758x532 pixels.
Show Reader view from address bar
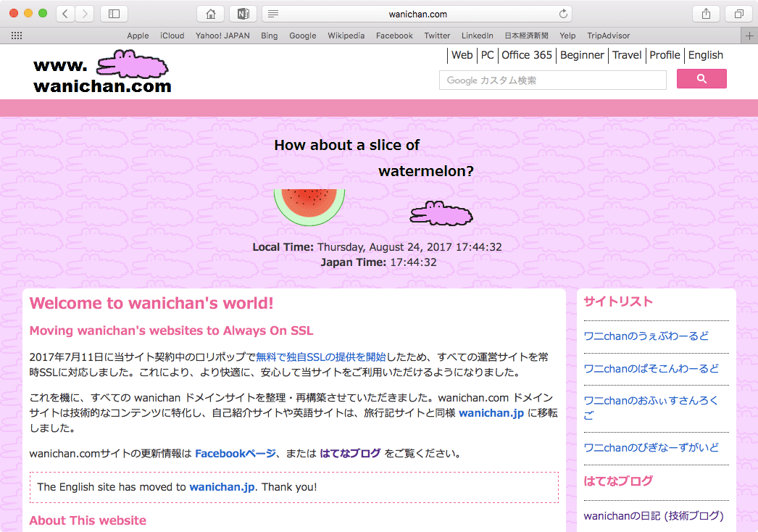pos(273,14)
